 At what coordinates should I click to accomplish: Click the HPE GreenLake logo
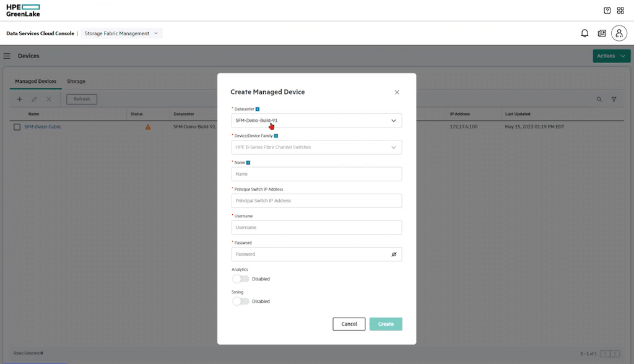coord(23,11)
